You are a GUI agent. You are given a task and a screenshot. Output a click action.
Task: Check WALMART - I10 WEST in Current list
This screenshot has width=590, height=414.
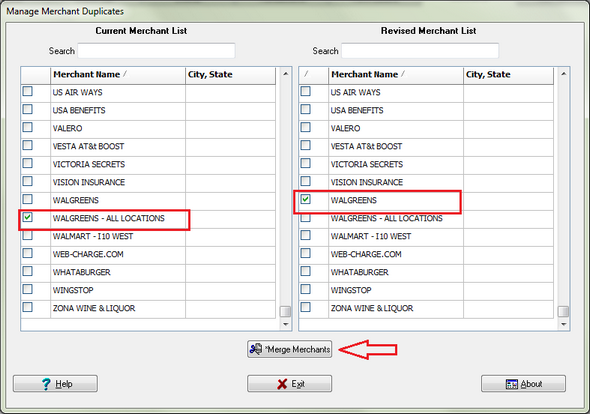tap(27, 235)
